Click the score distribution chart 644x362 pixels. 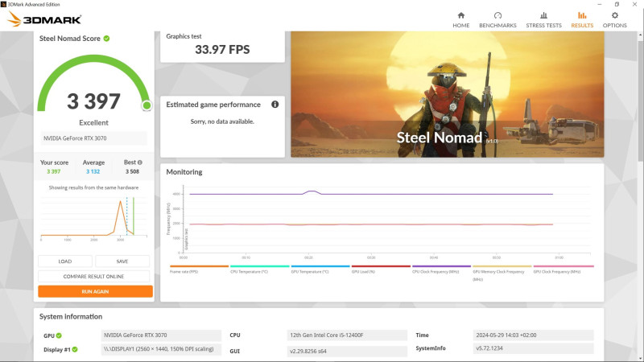click(x=93, y=218)
